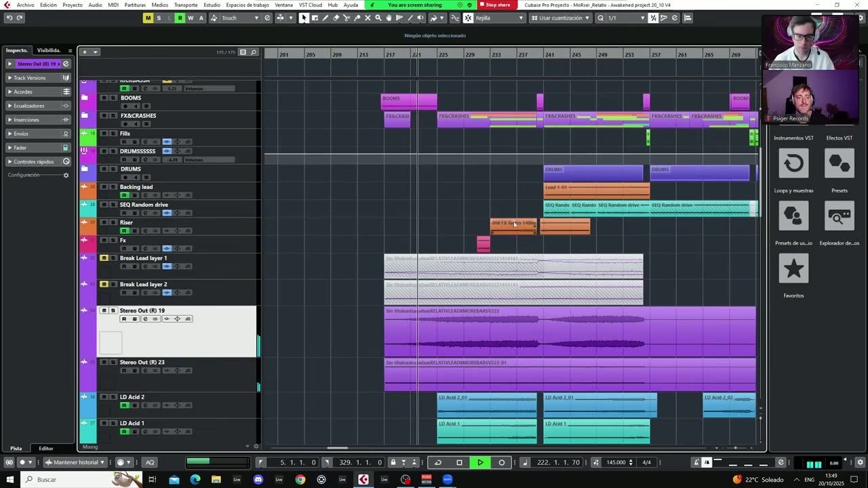This screenshot has height=488, width=868.
Task: Click the AQ button in transport bar
Action: (150, 462)
